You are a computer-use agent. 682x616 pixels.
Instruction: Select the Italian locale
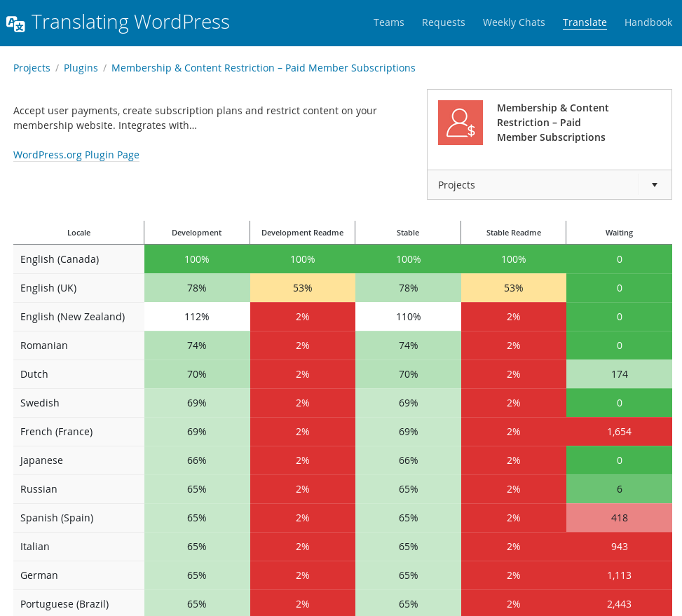(x=35, y=547)
